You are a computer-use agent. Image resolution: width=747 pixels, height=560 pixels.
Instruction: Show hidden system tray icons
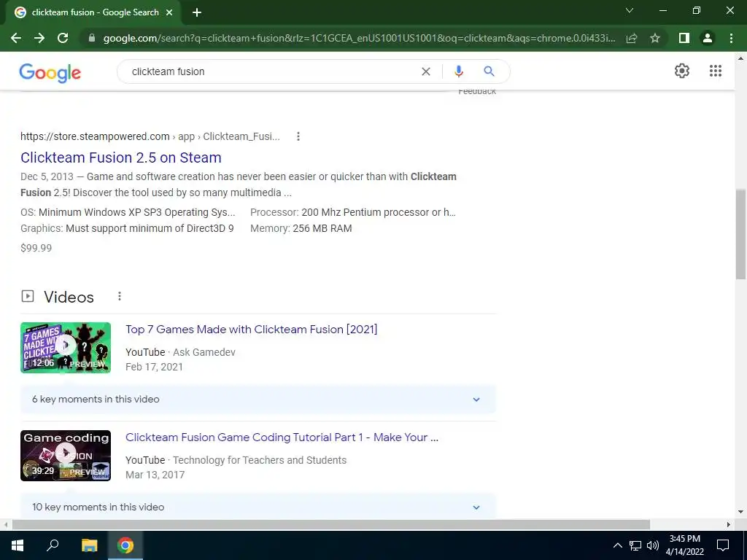(618, 545)
